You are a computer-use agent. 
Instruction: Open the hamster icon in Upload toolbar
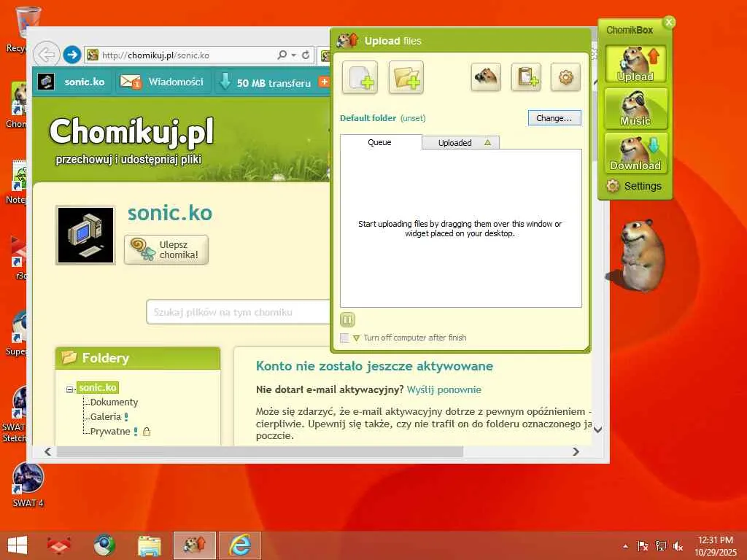[x=486, y=77]
